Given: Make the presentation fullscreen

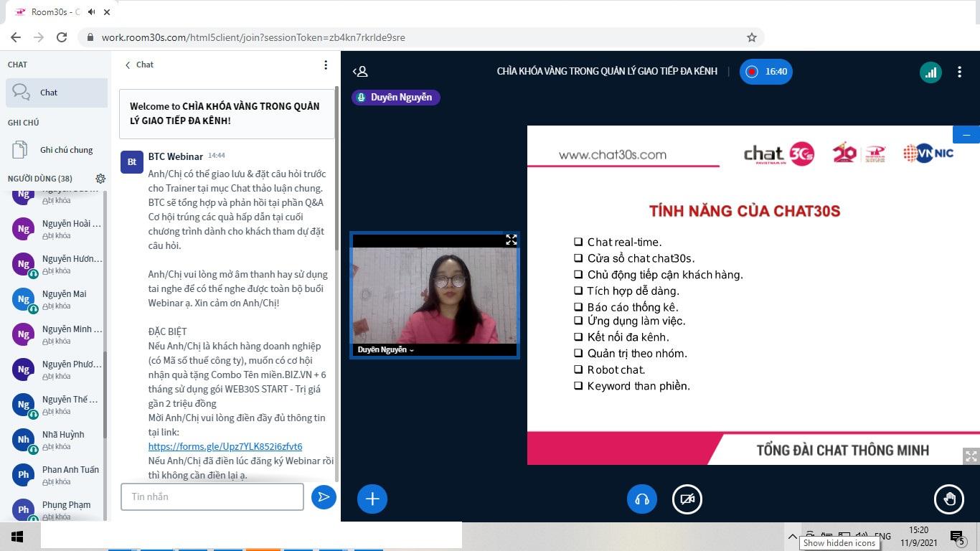Looking at the screenshot, I should point(971,456).
